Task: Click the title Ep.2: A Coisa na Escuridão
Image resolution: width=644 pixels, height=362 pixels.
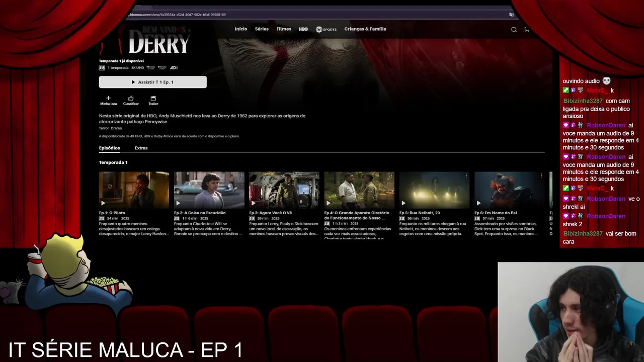Action: 200,213
